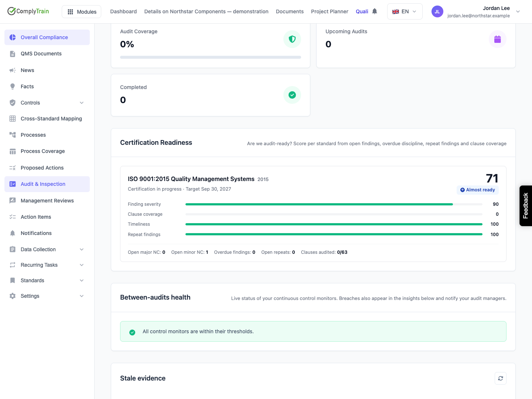The width and height of the screenshot is (532, 399).
Task: Click the Repeat findings progress bar
Action: click(x=334, y=234)
